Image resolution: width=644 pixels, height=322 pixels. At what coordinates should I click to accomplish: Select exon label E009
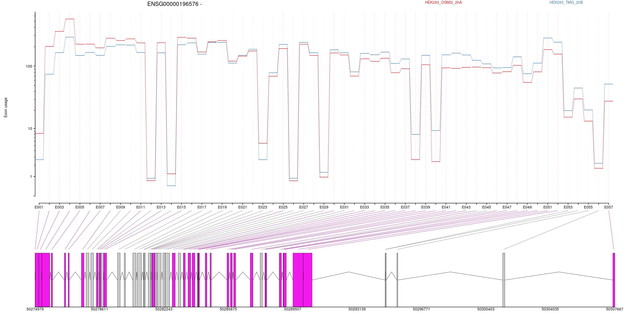[120, 207]
